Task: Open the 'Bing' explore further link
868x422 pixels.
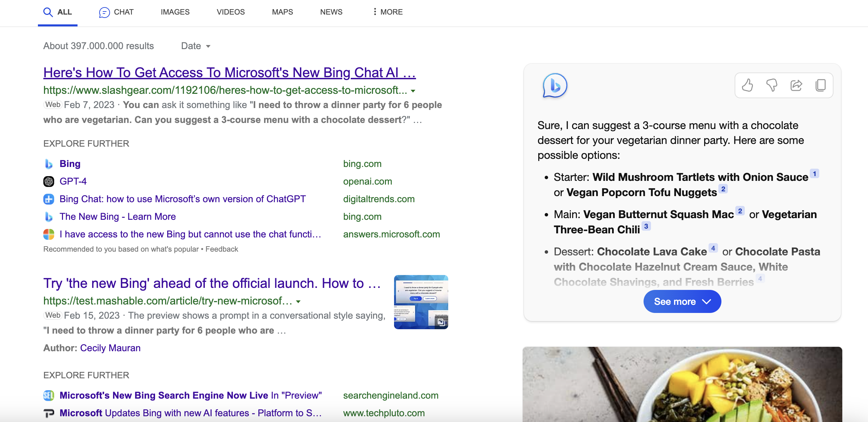Action: (x=70, y=164)
